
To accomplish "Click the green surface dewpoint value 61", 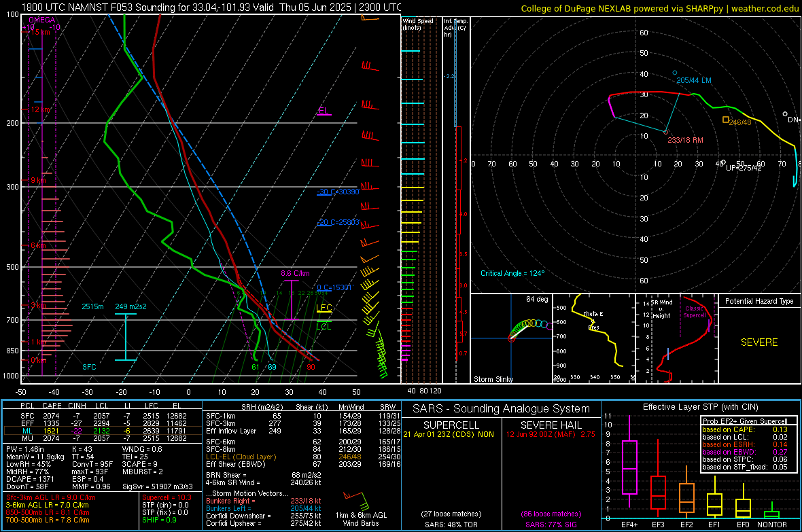I will tap(256, 367).
